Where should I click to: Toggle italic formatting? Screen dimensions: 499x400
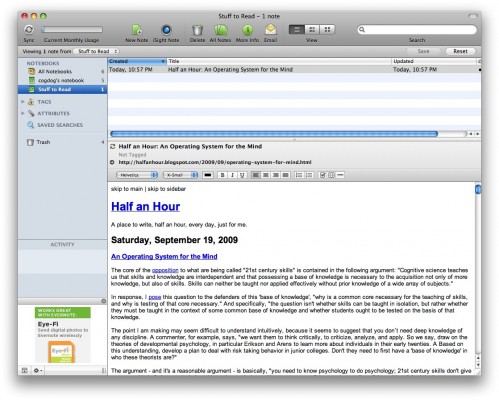click(232, 175)
